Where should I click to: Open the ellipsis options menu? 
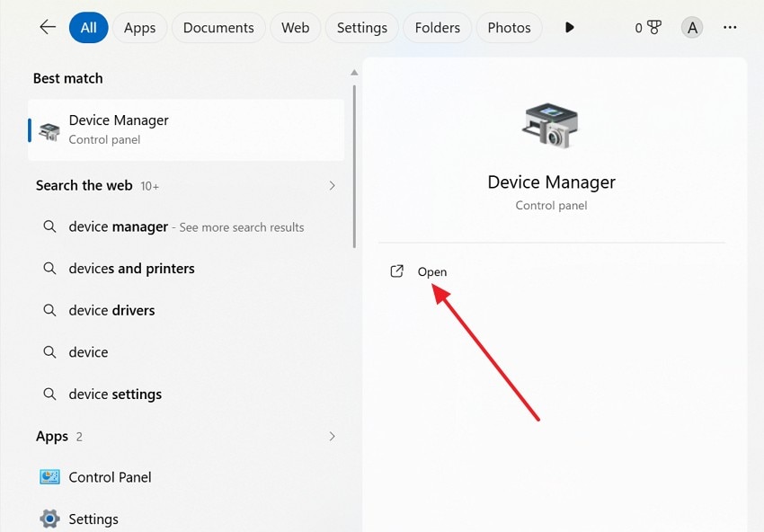point(731,28)
